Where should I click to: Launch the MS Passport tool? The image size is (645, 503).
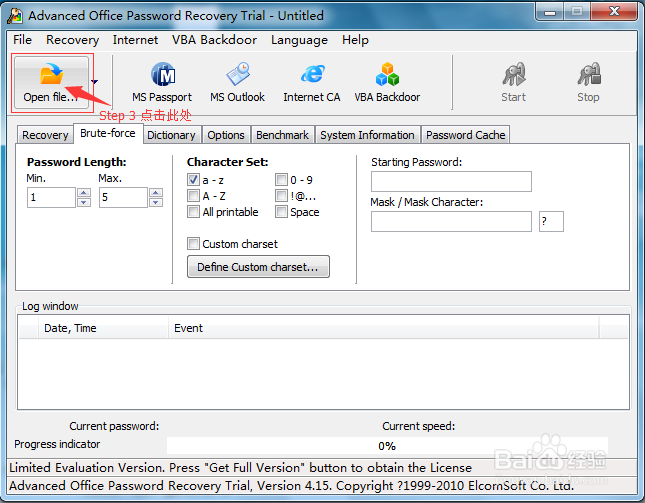point(162,83)
